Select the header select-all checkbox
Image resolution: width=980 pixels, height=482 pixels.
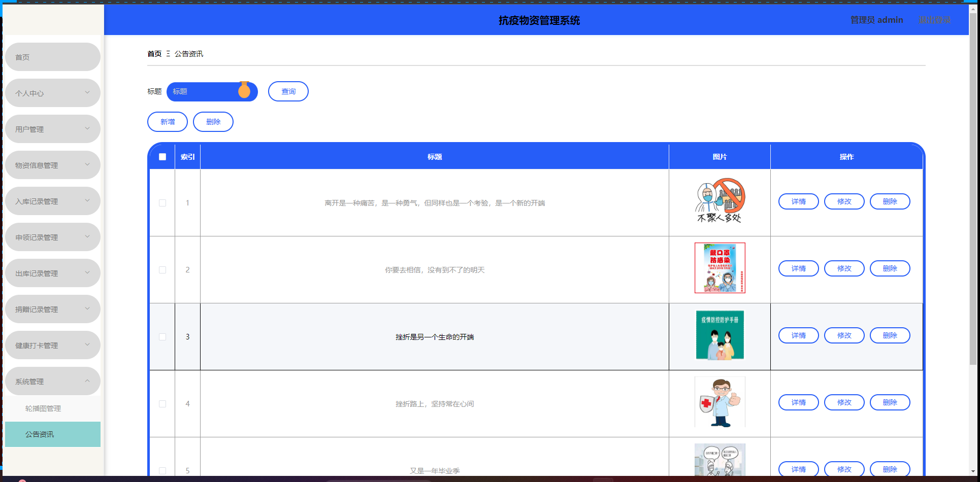pyautogui.click(x=162, y=157)
